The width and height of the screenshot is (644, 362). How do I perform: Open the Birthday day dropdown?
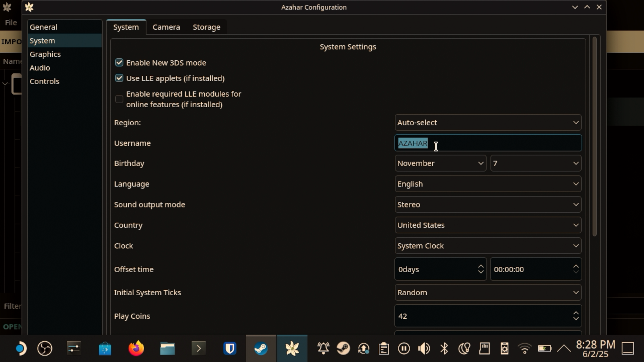[x=536, y=163]
